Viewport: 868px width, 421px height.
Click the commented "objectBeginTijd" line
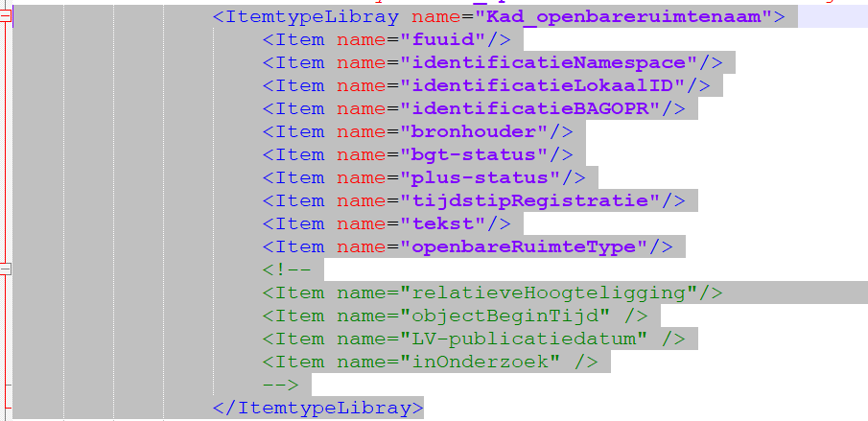pos(455,316)
